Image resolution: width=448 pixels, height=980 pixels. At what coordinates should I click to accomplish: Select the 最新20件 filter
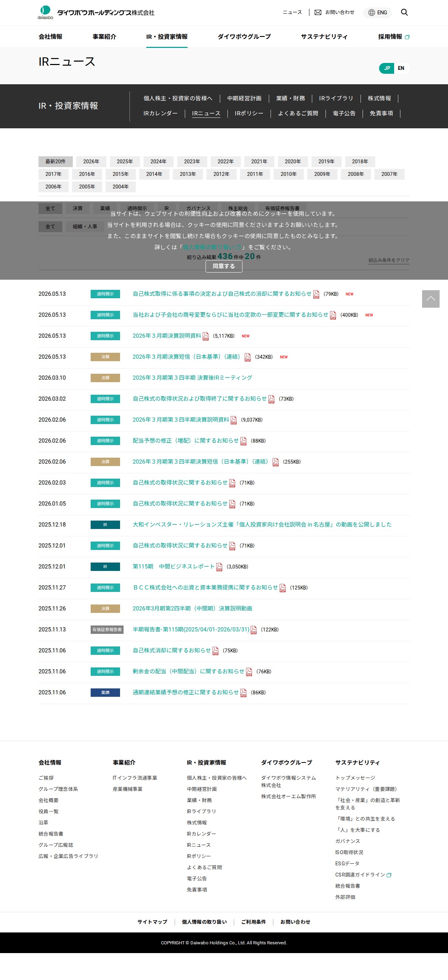click(56, 161)
